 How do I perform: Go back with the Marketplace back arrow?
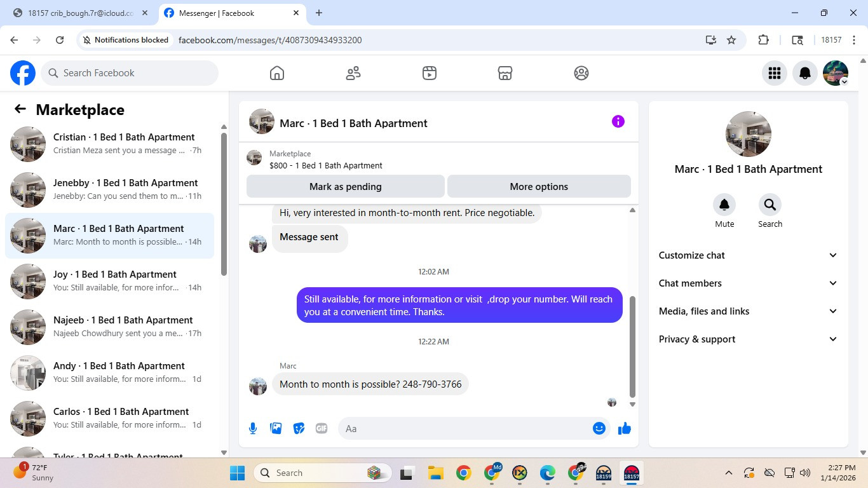[x=20, y=109]
